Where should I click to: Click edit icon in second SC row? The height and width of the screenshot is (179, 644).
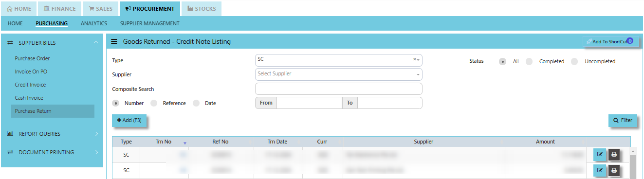click(600, 170)
